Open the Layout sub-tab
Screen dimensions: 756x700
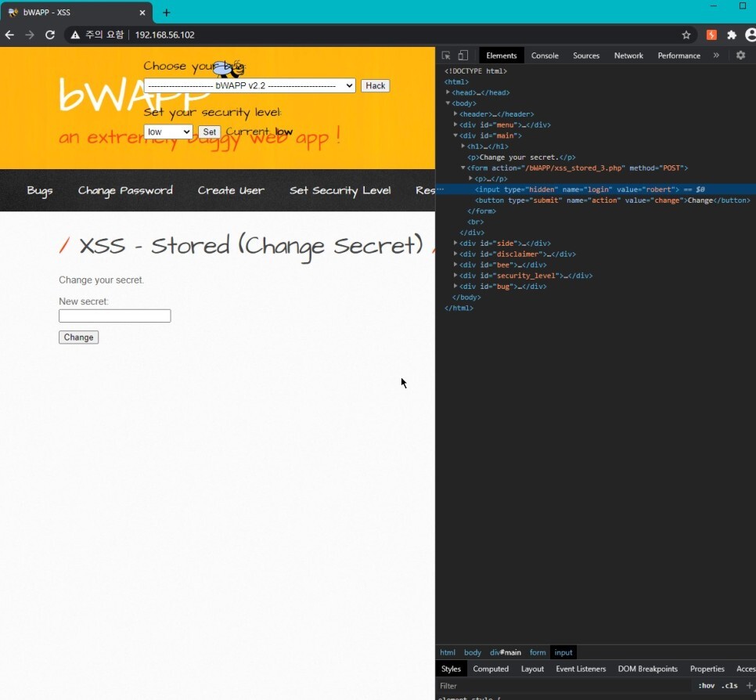coord(532,669)
